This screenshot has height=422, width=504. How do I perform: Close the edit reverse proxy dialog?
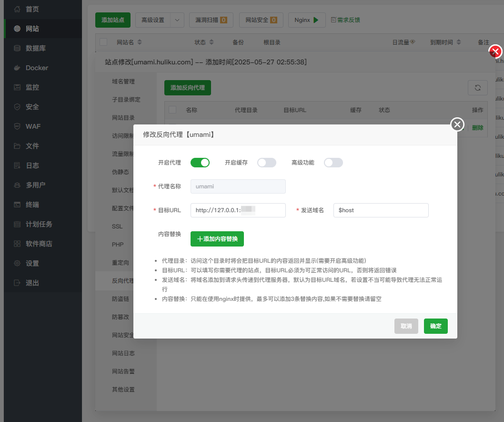coord(457,124)
